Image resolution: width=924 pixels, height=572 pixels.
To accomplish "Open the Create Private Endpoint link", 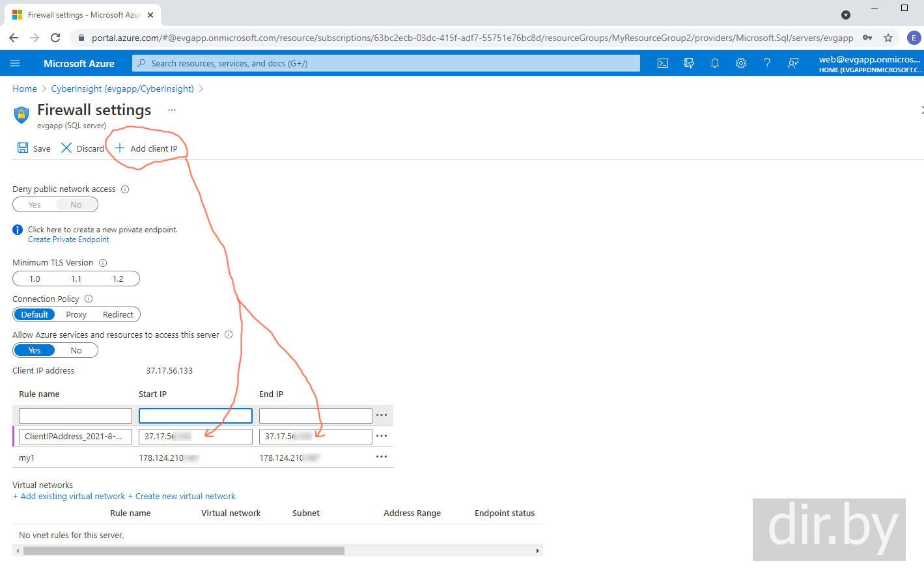I will [x=68, y=239].
